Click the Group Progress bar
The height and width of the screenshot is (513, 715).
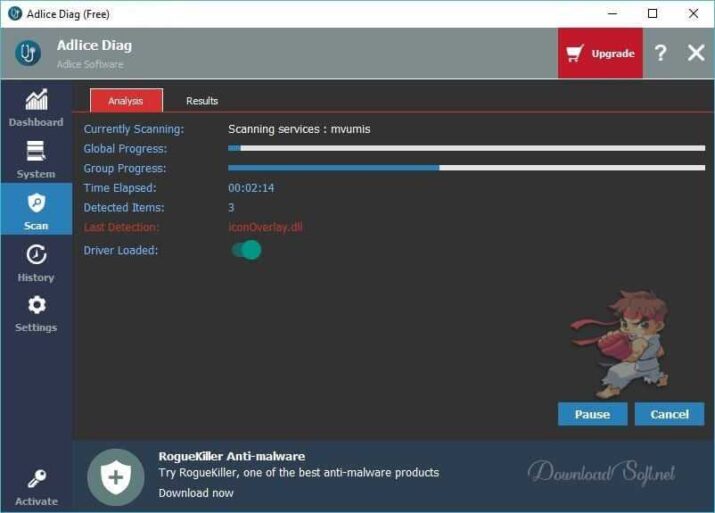coord(466,168)
